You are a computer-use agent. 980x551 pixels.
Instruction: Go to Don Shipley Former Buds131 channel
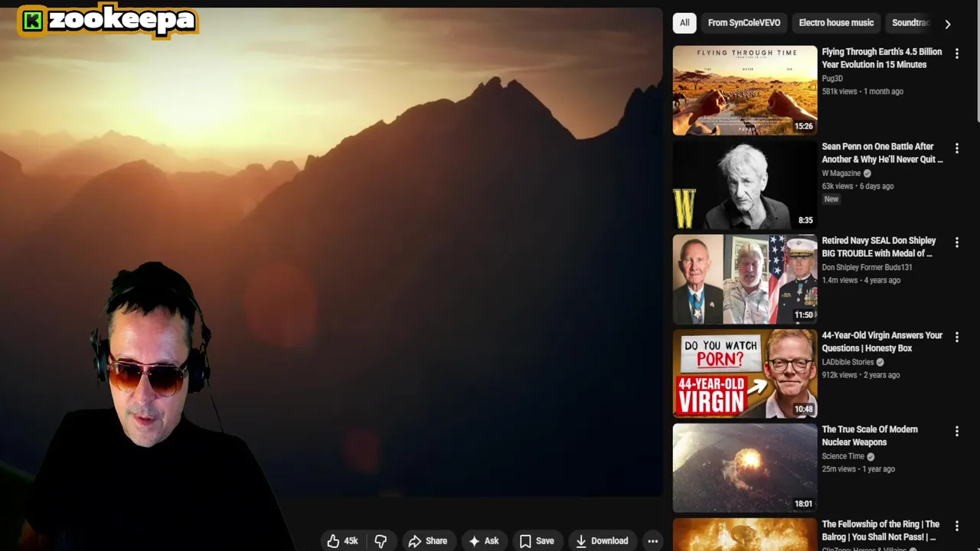click(867, 267)
